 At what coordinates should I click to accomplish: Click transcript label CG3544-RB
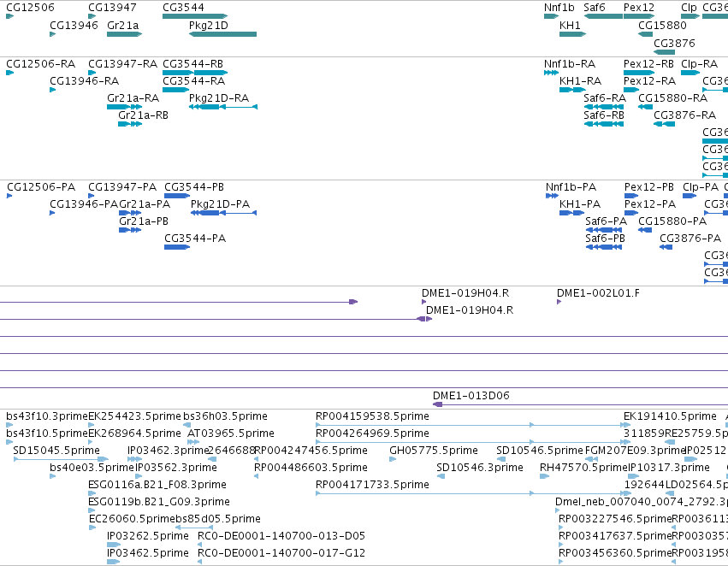point(192,63)
